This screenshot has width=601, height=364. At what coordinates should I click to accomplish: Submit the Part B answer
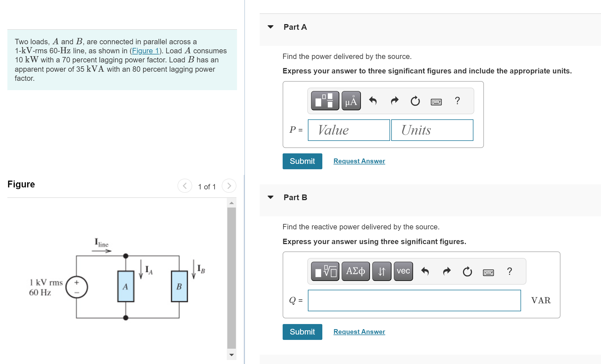coord(302,332)
